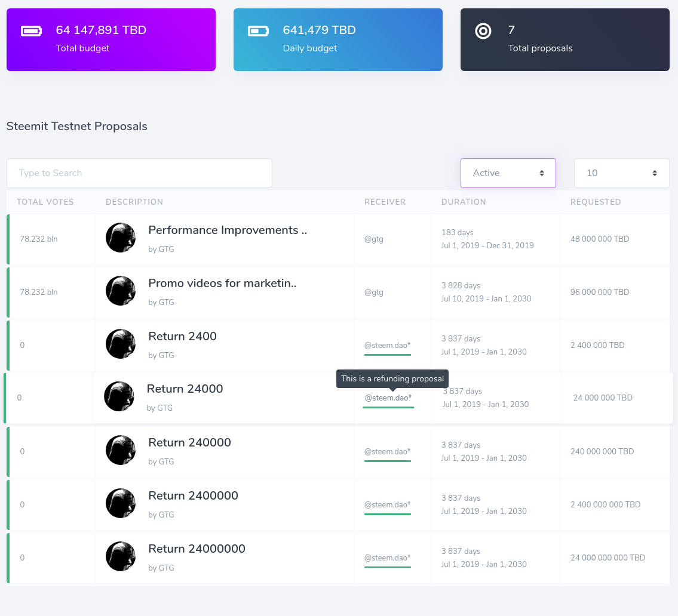The width and height of the screenshot is (678, 616).
Task: Focus the Type to Search field
Action: click(x=139, y=173)
